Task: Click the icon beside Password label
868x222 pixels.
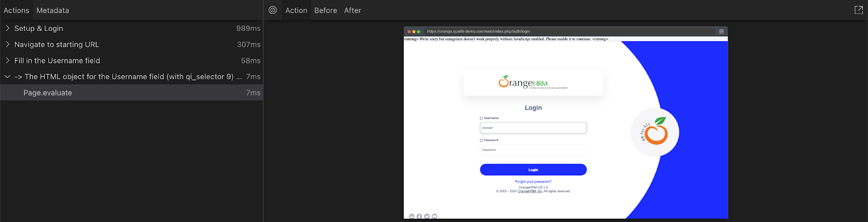Action: click(481, 141)
